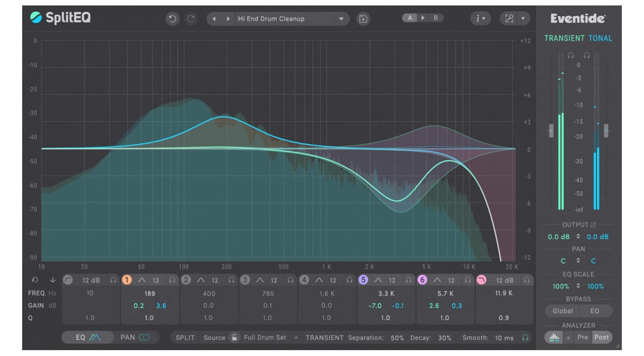The image size is (644, 356).
Task: Solo the Transient channel headphone above meters
Action: tap(571, 55)
